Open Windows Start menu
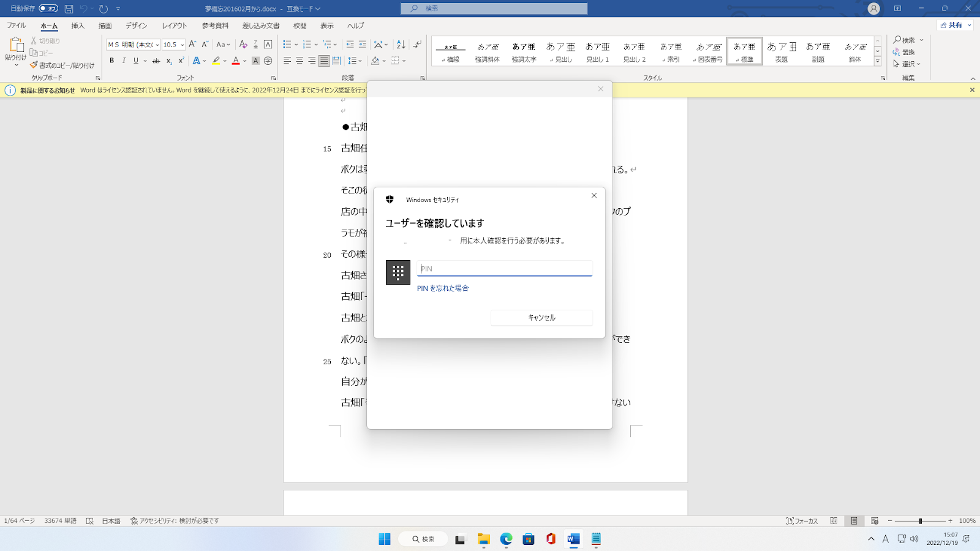This screenshot has height=551, width=980. [385, 539]
